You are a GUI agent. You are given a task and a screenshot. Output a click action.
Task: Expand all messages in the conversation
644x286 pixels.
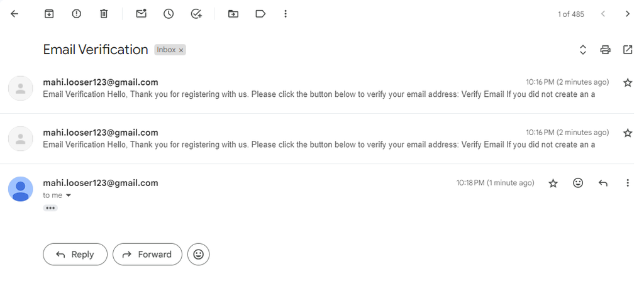[x=583, y=50]
